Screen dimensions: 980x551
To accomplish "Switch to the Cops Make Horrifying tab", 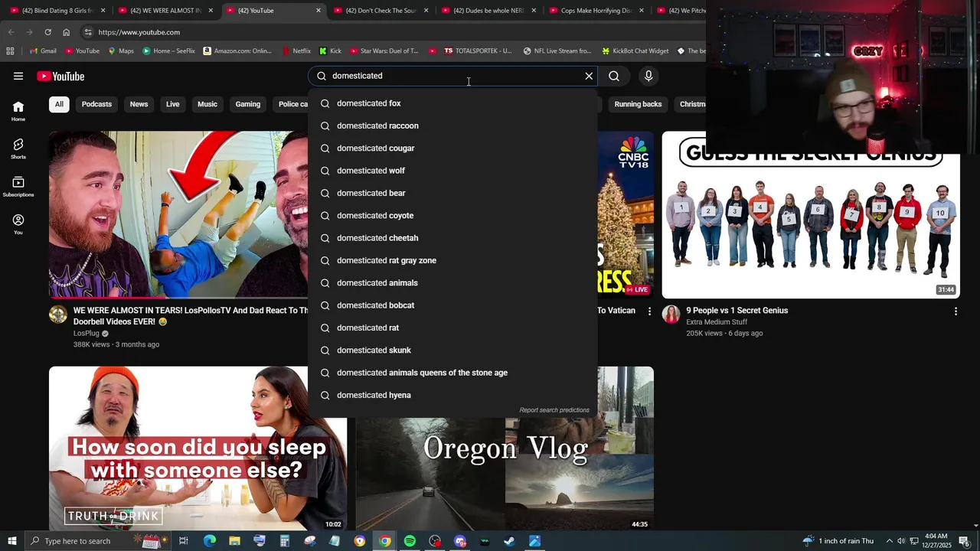I will [x=596, y=11].
